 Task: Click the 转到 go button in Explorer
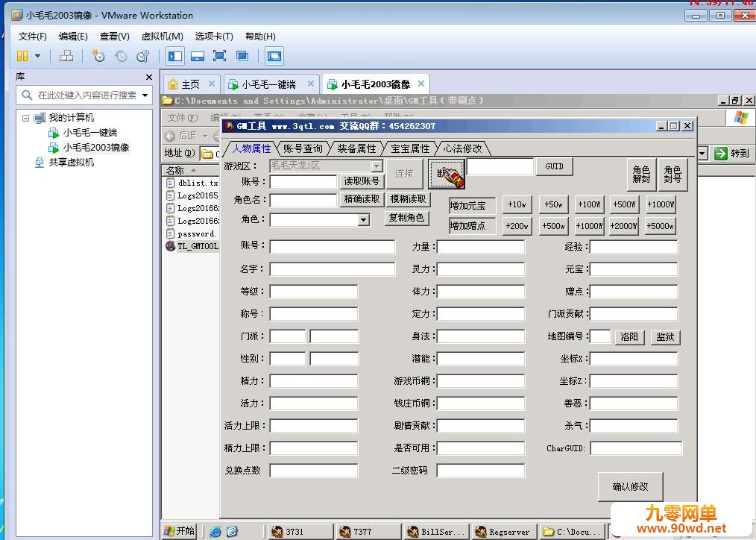tap(732, 154)
